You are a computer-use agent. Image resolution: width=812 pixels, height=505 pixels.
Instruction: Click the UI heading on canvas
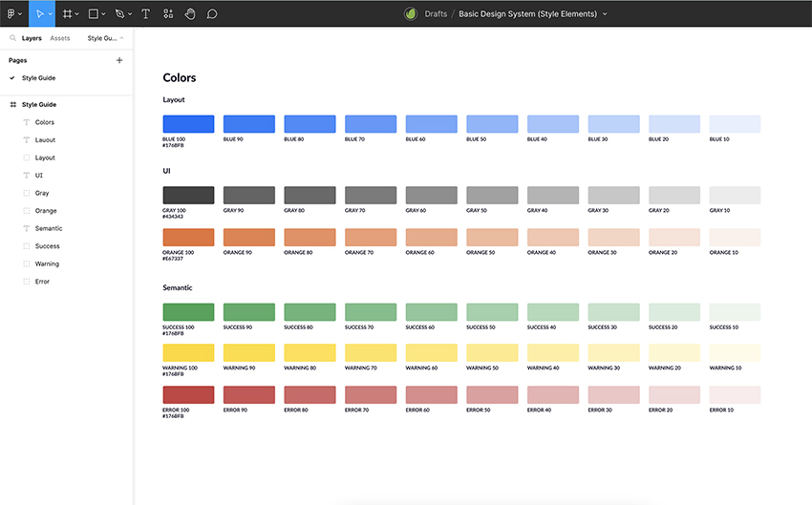point(167,171)
